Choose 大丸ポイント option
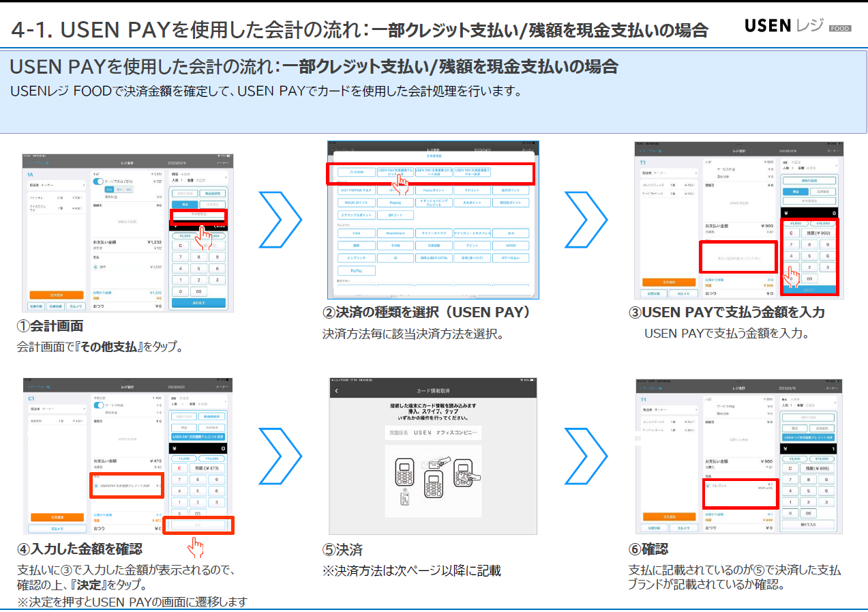Image resolution: width=868 pixels, height=612 pixels. click(472, 203)
